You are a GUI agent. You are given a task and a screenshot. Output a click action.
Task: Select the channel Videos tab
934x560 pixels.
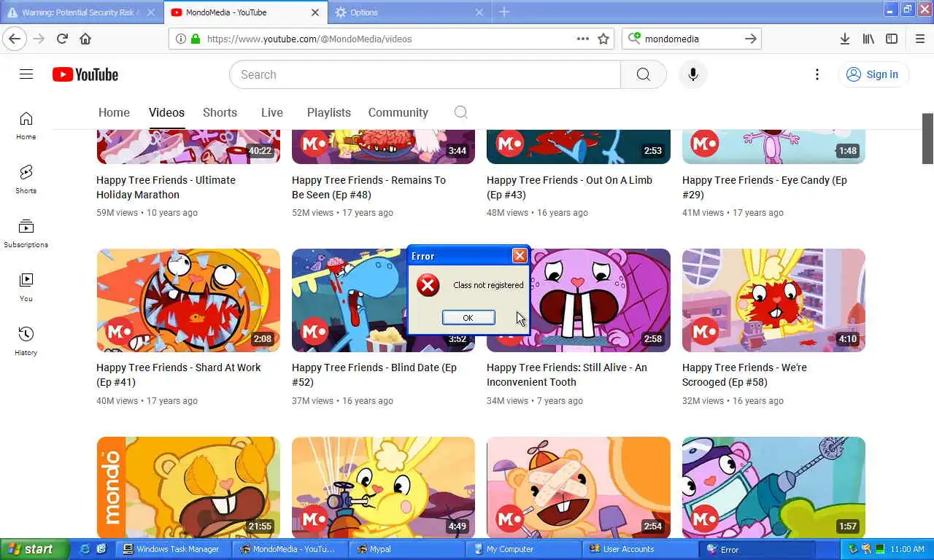pos(166,112)
